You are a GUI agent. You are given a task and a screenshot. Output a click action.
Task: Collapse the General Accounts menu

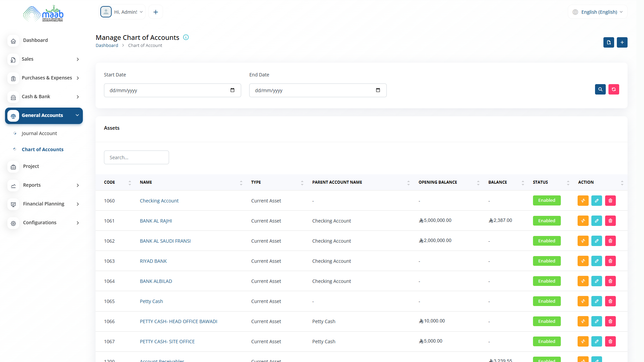(44, 116)
